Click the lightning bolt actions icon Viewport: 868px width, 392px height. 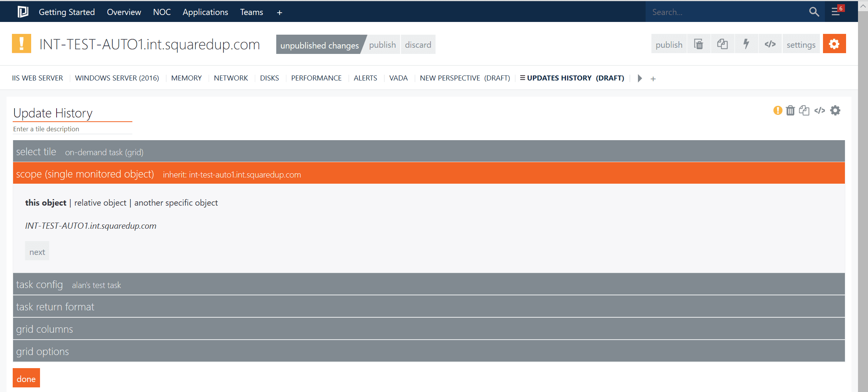click(x=746, y=44)
